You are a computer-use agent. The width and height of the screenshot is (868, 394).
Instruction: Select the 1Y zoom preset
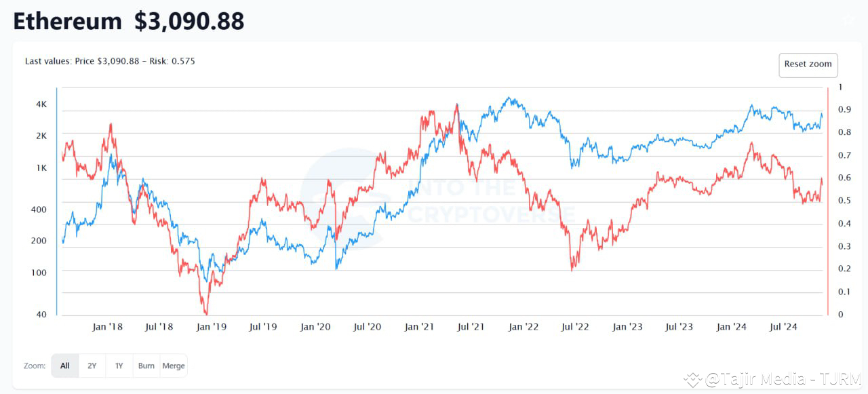[x=119, y=366]
